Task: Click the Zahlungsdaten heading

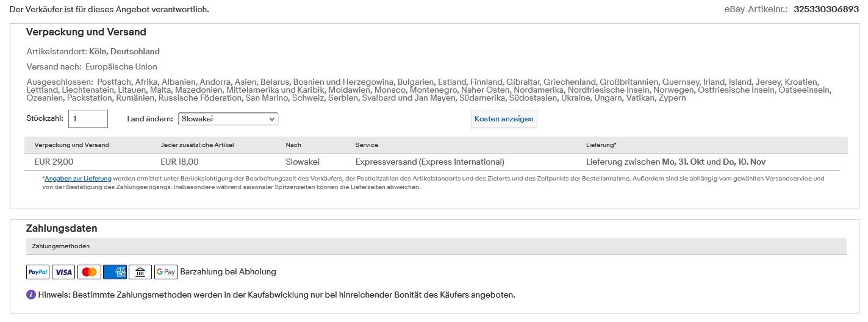Action: (62, 229)
